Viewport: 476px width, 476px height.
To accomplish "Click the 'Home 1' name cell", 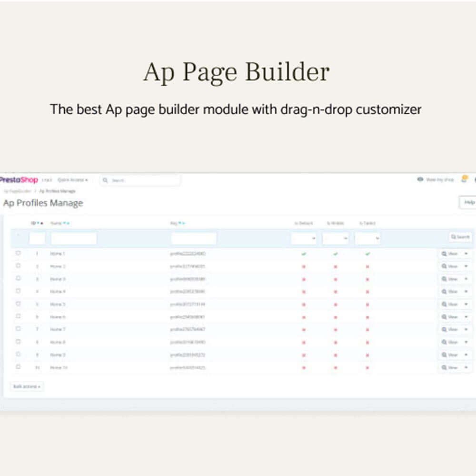I will 58,254.
